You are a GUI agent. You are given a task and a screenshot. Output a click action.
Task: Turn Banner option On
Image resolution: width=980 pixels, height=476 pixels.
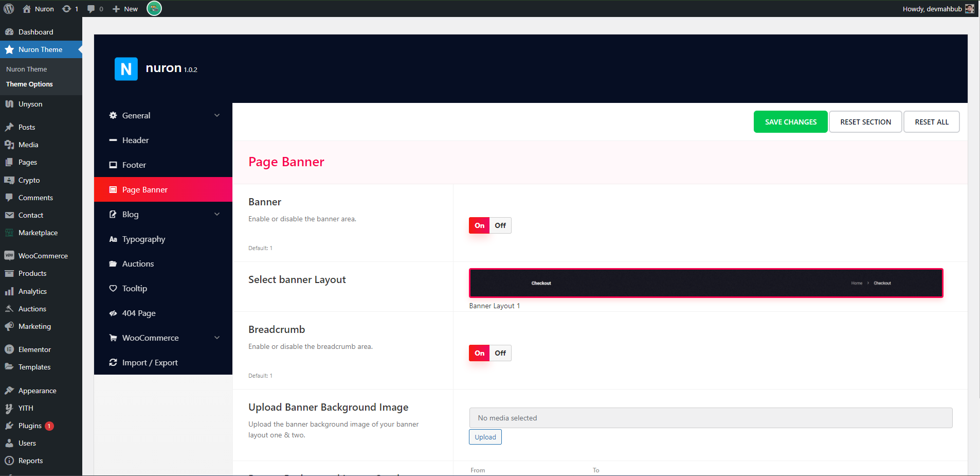pos(479,225)
